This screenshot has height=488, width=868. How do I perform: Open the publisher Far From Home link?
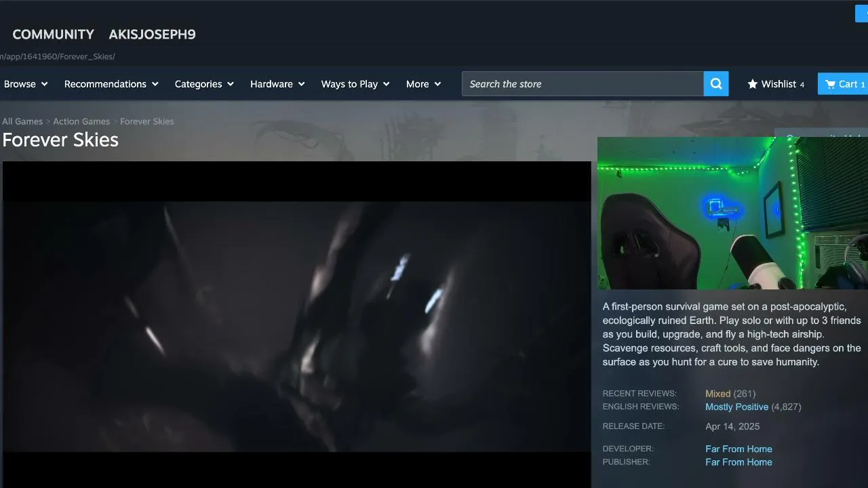(738, 462)
